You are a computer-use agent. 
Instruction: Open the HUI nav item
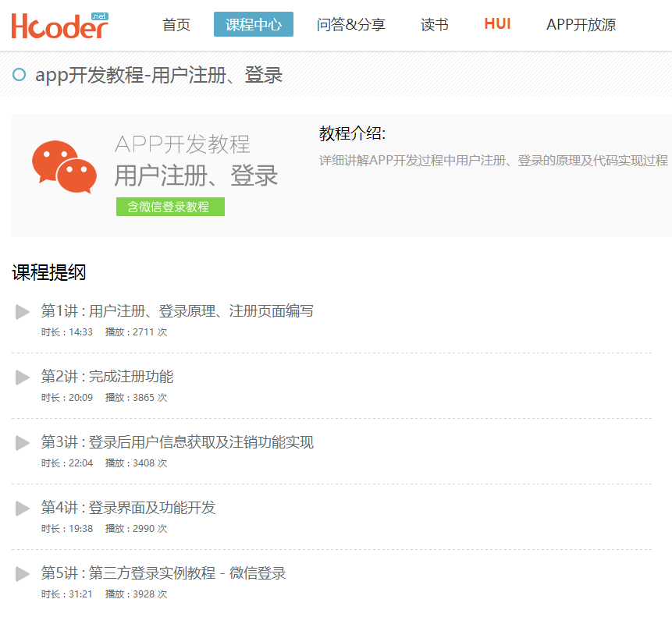click(x=497, y=24)
